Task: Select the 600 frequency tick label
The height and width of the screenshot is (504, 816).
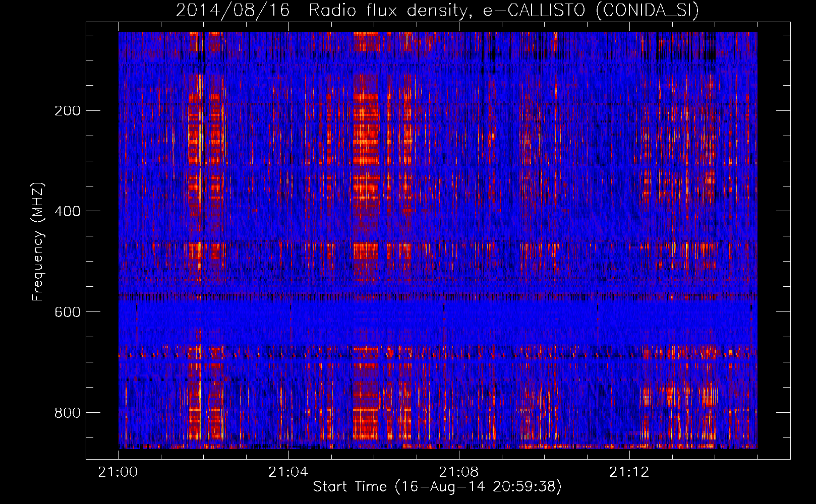Action: point(68,312)
